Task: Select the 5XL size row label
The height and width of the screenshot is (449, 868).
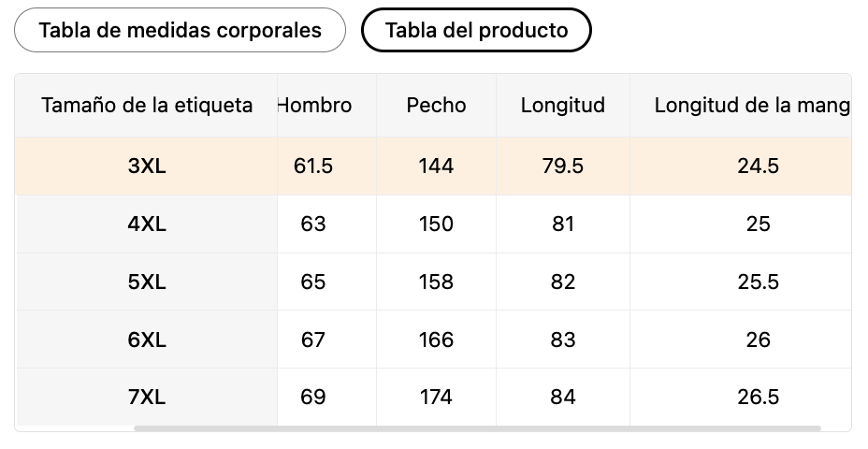Action: click(147, 282)
